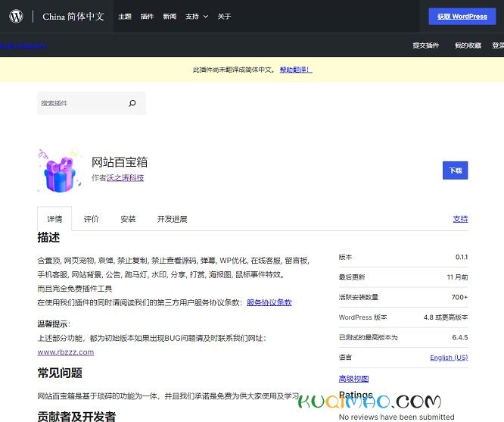Screen dimensions: 504x422
Task: Switch to the 评价 tab
Action: coord(92,219)
